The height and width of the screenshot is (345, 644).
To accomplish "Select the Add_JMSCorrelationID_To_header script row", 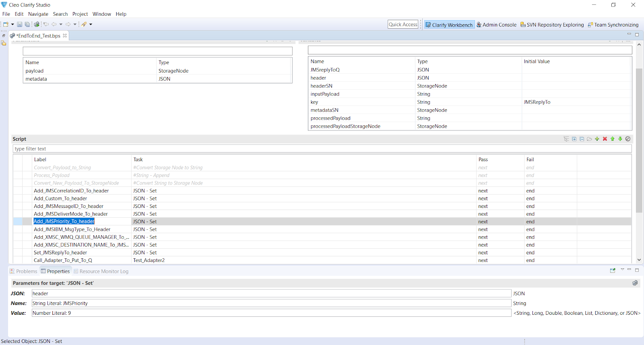I will [x=322, y=191].
